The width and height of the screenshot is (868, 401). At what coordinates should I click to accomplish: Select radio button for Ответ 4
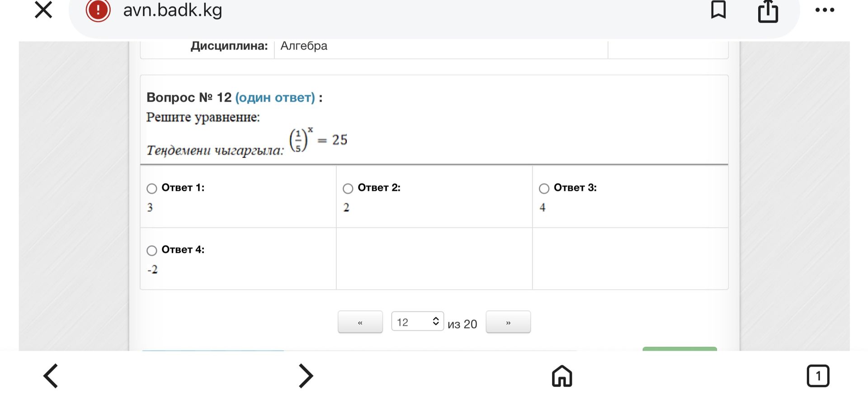[x=152, y=250]
